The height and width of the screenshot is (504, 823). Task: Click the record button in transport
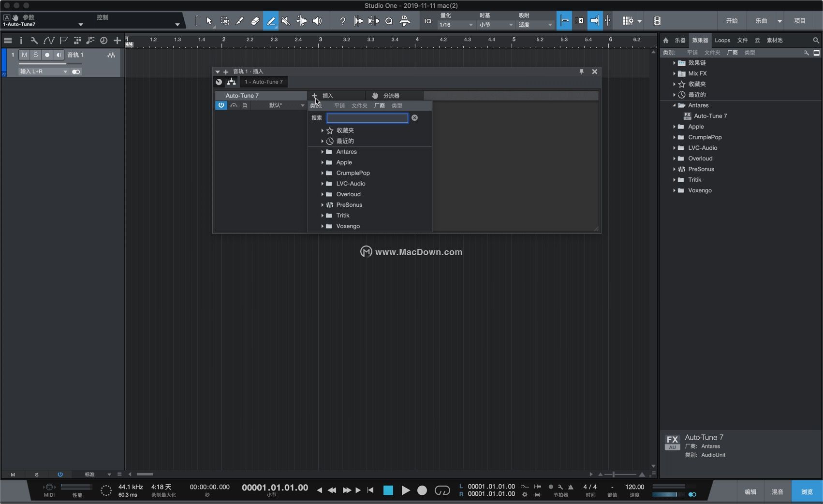point(422,490)
